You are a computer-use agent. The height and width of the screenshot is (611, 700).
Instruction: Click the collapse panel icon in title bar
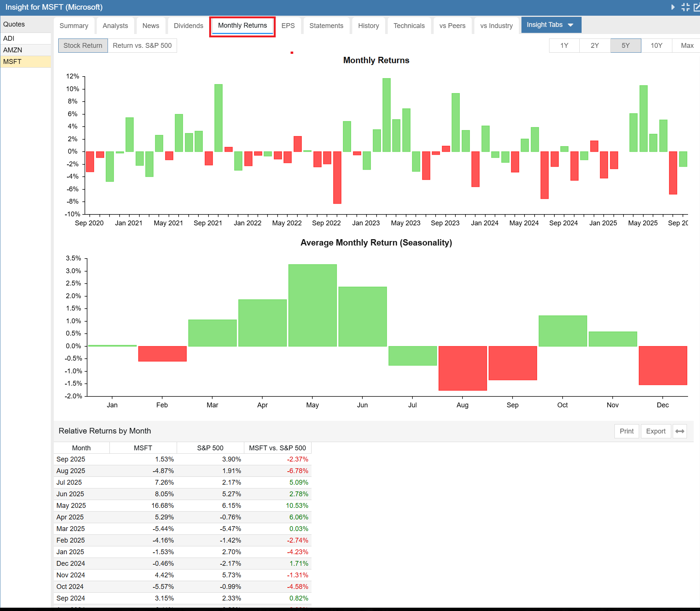(685, 7)
